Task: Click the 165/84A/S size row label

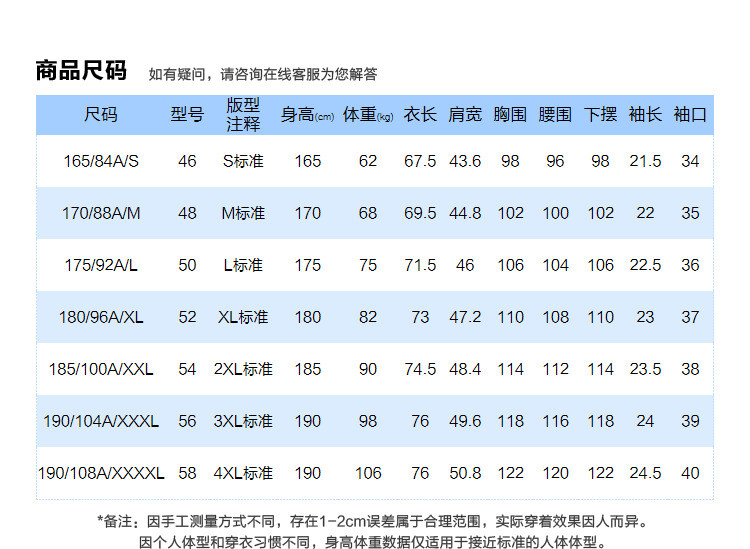Action: (101, 161)
